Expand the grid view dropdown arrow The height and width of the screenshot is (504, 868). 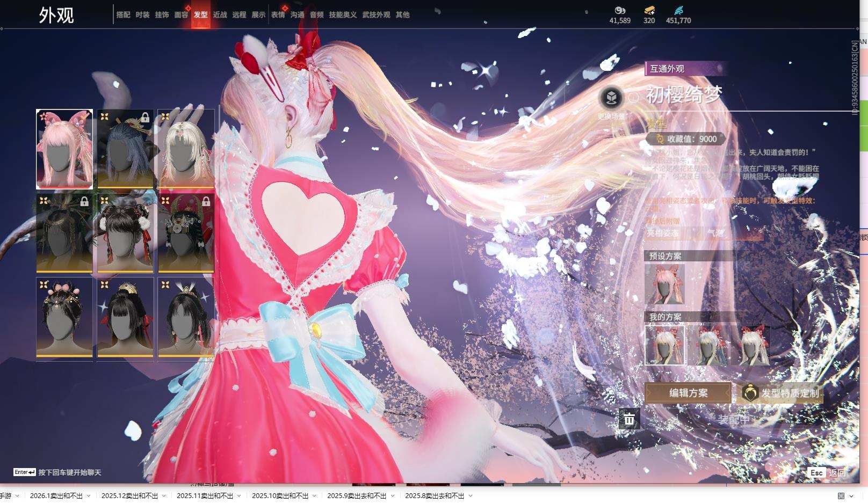point(851,496)
